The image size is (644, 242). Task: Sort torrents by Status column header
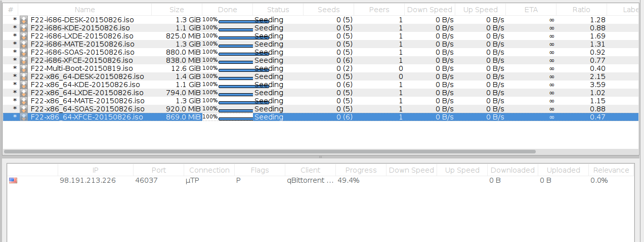pyautogui.click(x=278, y=10)
